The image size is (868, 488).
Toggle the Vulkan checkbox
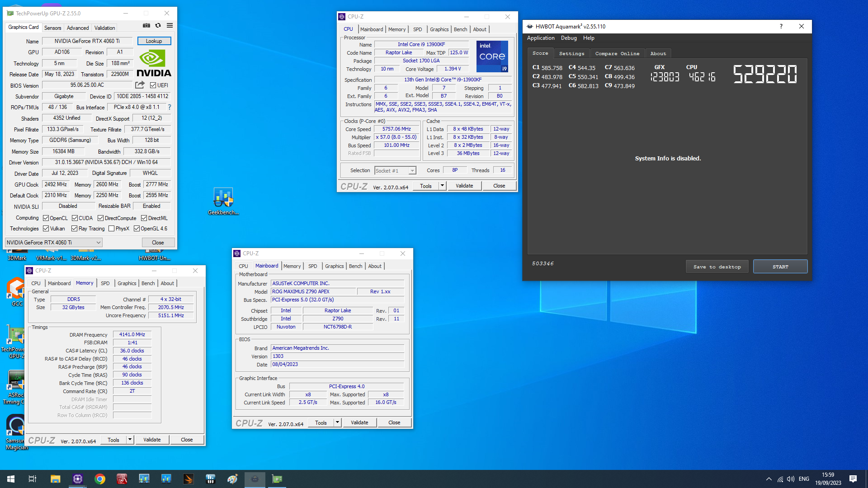point(46,229)
